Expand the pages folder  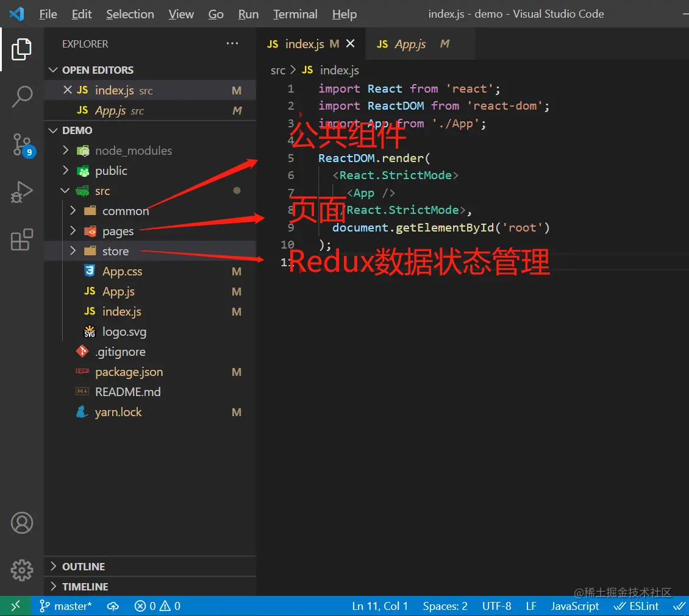150,231
